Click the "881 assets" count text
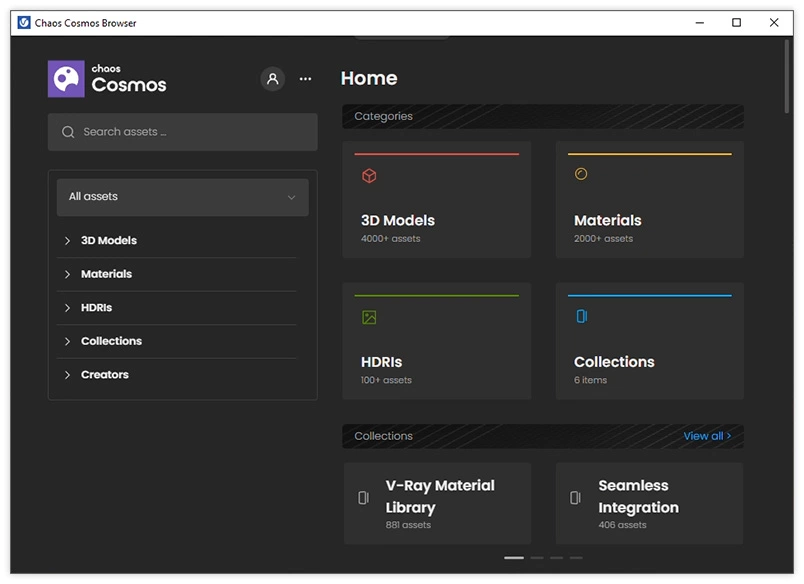This screenshot has width=804, height=584. (x=408, y=525)
